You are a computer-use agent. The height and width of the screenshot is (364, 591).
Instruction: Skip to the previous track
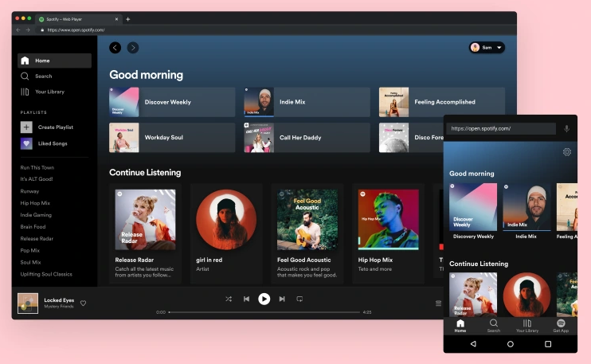coord(246,299)
